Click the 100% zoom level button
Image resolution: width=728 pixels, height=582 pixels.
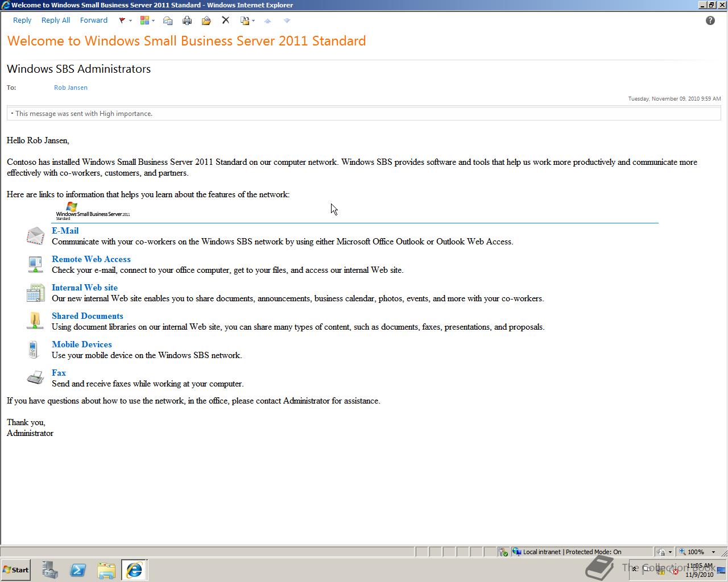pyautogui.click(x=691, y=552)
